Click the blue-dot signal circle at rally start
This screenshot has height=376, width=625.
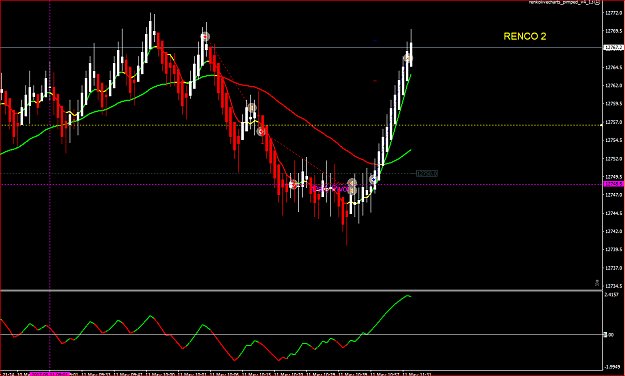tap(373, 180)
